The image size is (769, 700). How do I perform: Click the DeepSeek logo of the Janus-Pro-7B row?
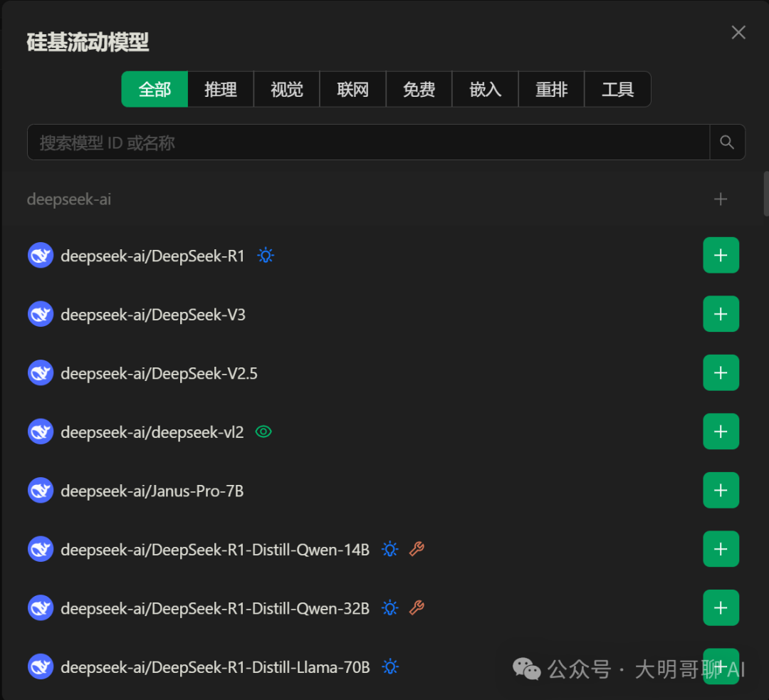(x=40, y=491)
